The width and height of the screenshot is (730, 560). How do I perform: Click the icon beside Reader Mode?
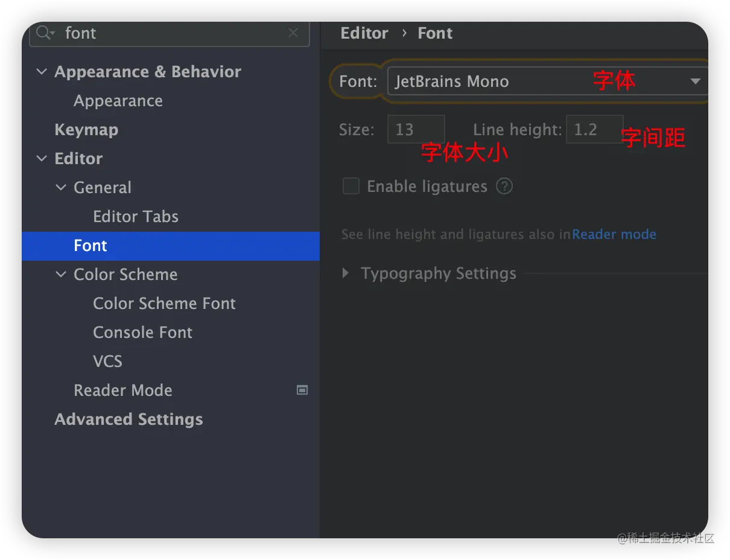point(302,390)
